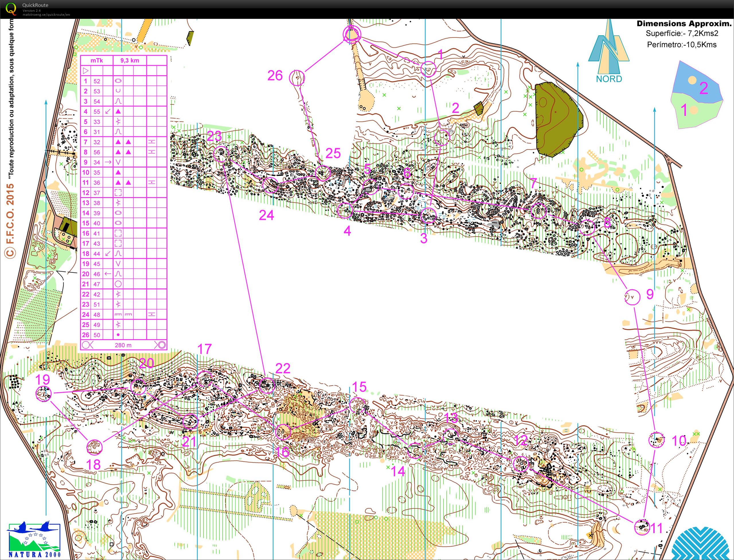Click the start triangle in control descriptions
This screenshot has height=560, width=734.
pyautogui.click(x=86, y=71)
